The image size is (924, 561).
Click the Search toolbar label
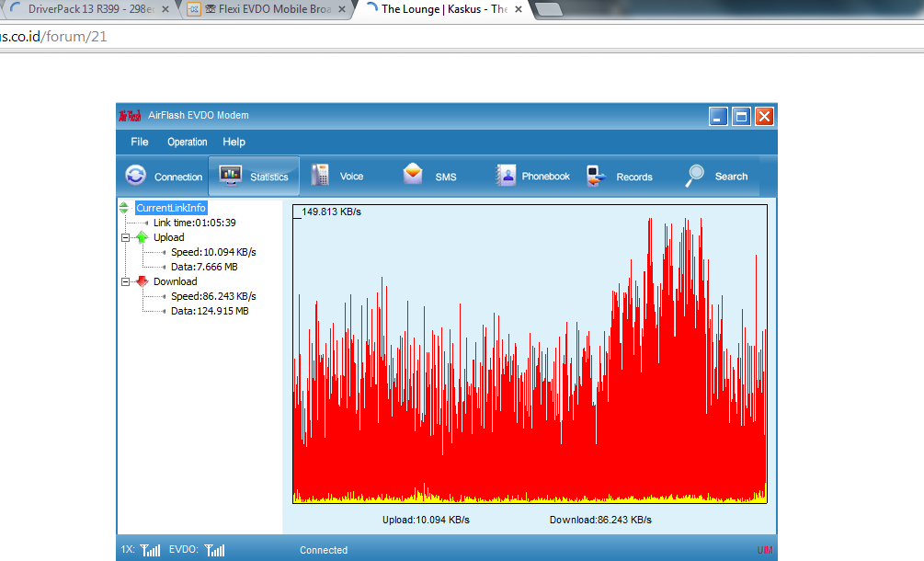tap(731, 177)
